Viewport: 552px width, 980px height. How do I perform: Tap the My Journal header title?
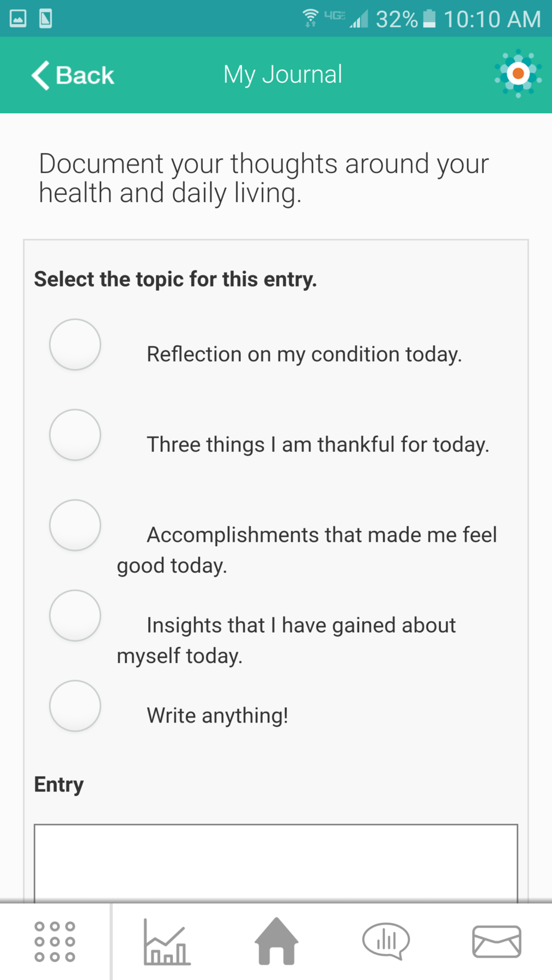[x=283, y=75]
